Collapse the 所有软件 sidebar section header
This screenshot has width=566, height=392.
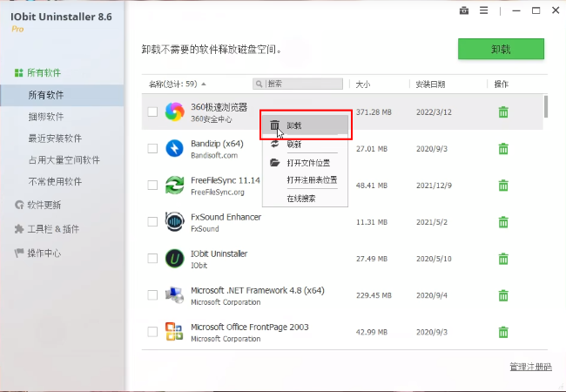[37, 73]
